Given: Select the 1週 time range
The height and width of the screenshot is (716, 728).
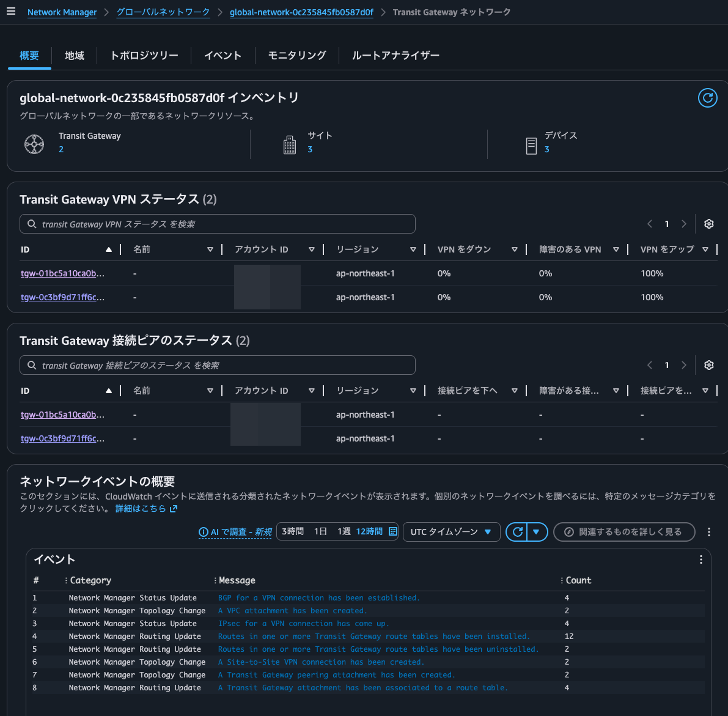Looking at the screenshot, I should pos(344,531).
